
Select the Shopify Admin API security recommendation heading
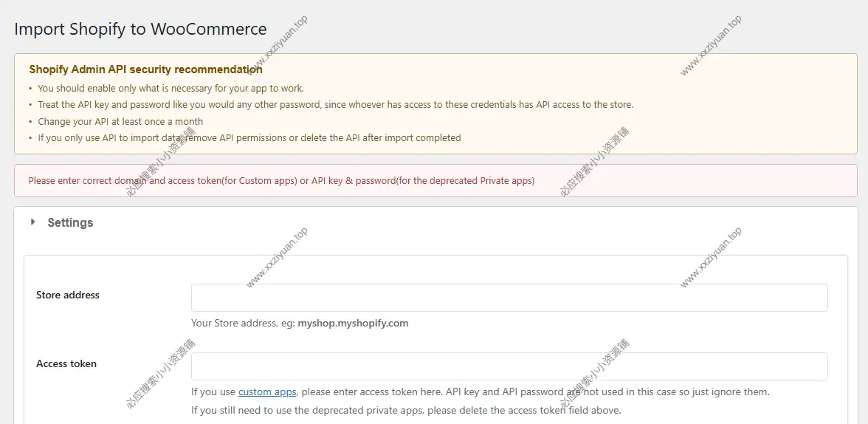click(145, 69)
